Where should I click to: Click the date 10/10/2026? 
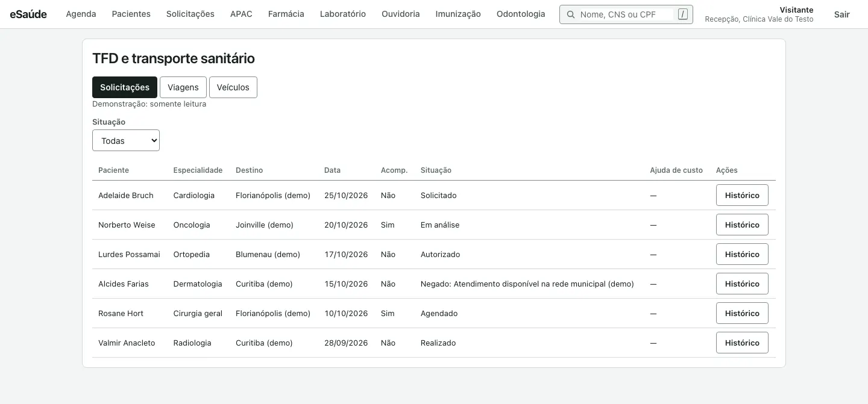[346, 313]
